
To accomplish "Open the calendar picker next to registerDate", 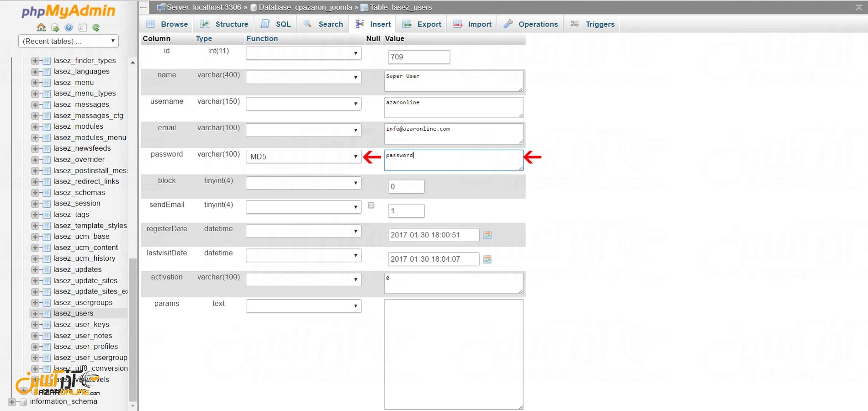I will [487, 235].
